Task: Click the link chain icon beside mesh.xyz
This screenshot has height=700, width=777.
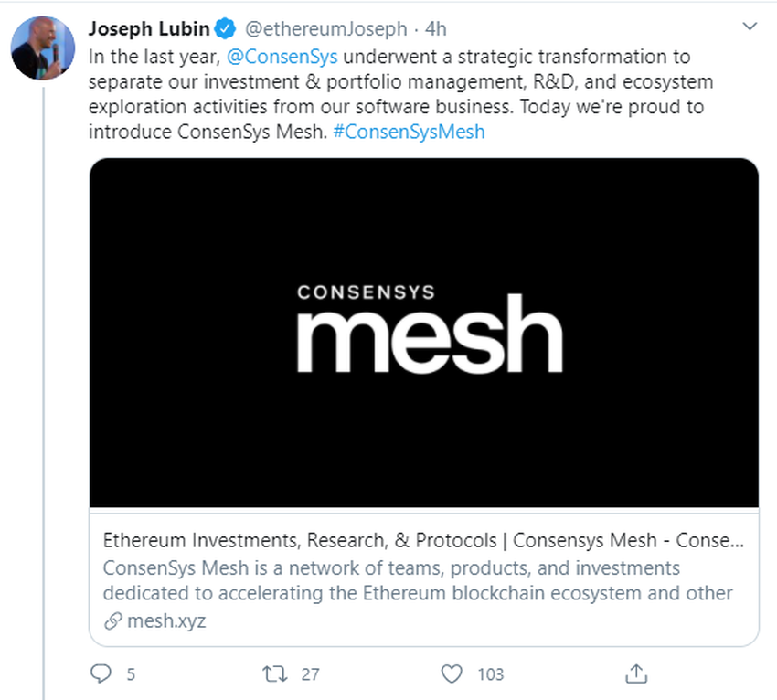Action: [x=112, y=621]
